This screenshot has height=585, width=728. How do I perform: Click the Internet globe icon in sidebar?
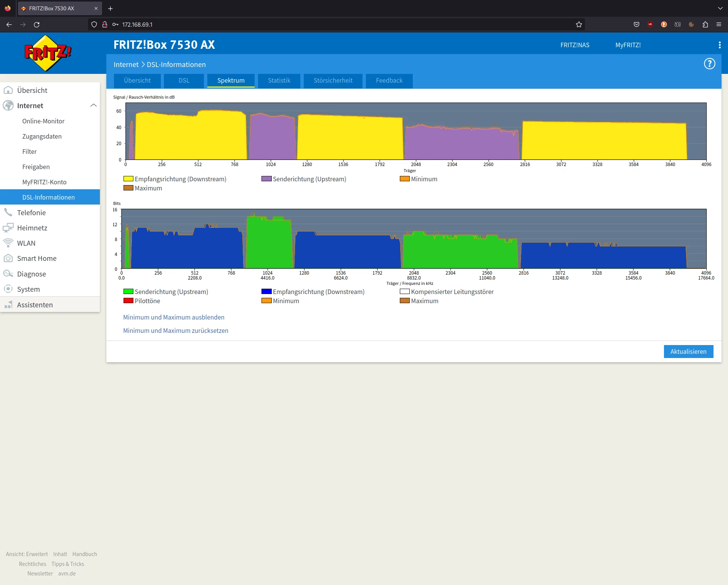(8, 105)
